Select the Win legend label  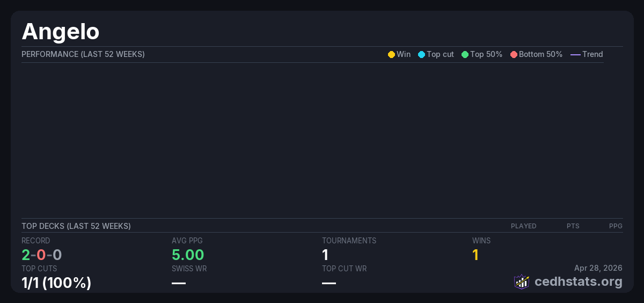(x=404, y=54)
